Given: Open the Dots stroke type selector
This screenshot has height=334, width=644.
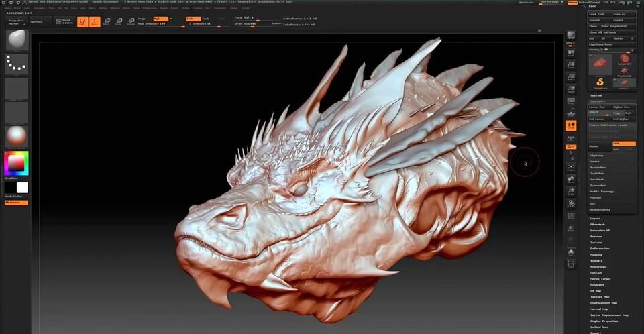Looking at the screenshot, I should point(17,64).
